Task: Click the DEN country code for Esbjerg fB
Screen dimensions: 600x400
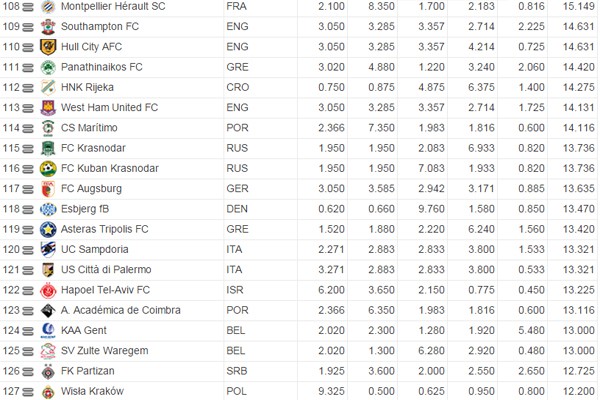Action: pos(237,208)
